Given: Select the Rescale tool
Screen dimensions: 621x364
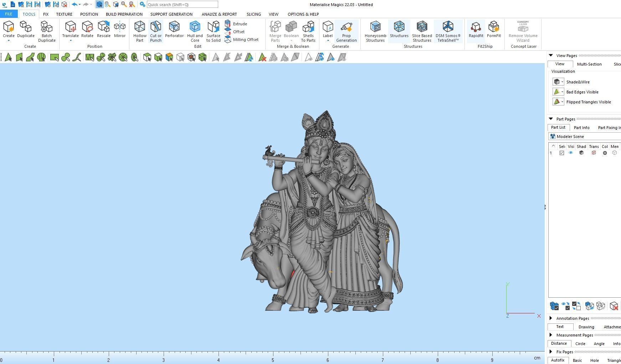Looking at the screenshot, I should point(104,29).
